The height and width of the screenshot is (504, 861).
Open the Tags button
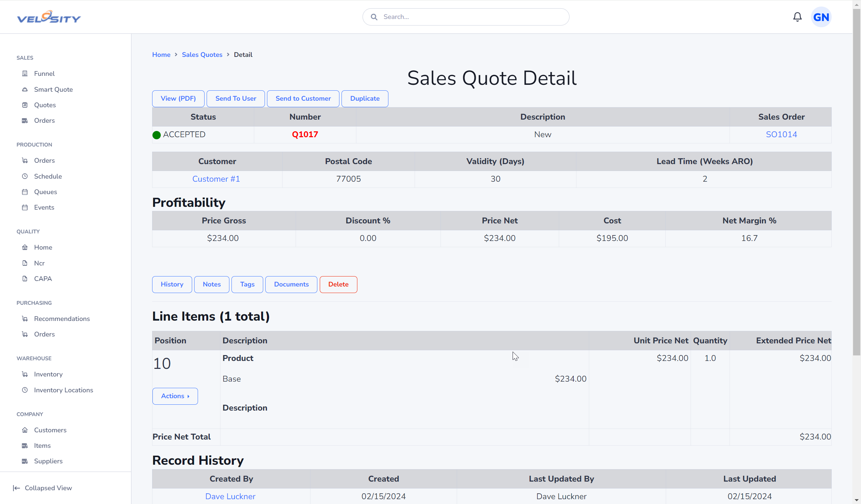[247, 284]
